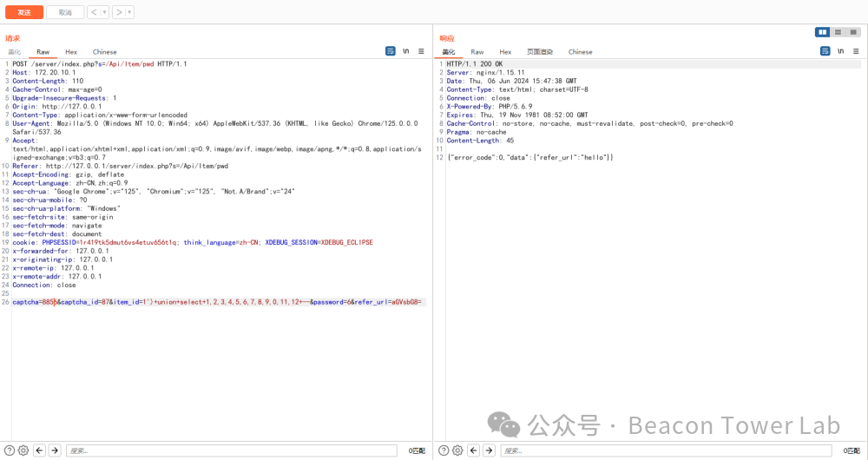The image size is (868, 460).
Task: Open search help icon under response panel
Action: click(444, 450)
